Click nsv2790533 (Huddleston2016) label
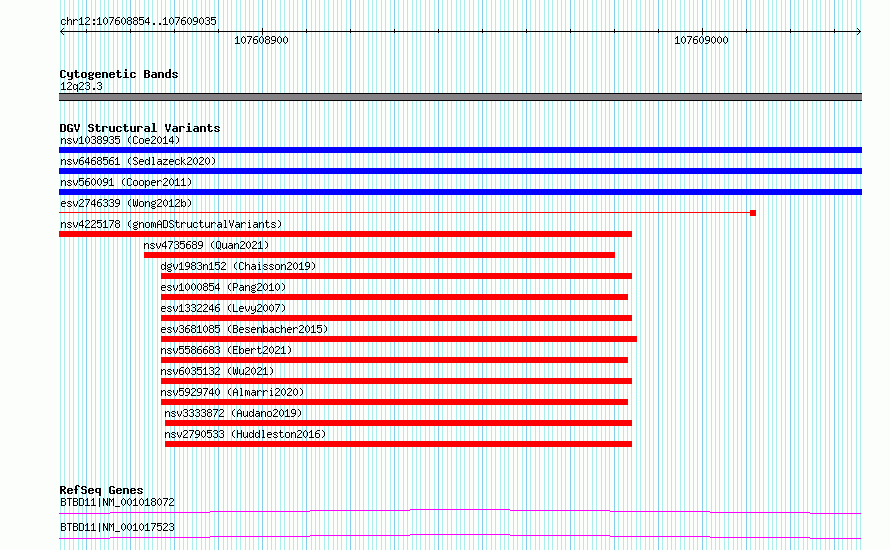Image resolution: width=890 pixels, height=550 pixels. pos(245,434)
